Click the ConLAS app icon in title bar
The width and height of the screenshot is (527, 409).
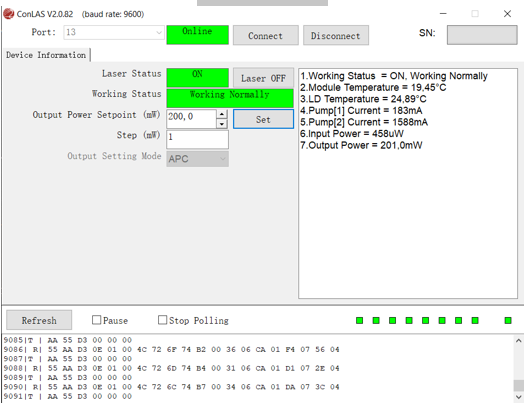[x=8, y=14]
